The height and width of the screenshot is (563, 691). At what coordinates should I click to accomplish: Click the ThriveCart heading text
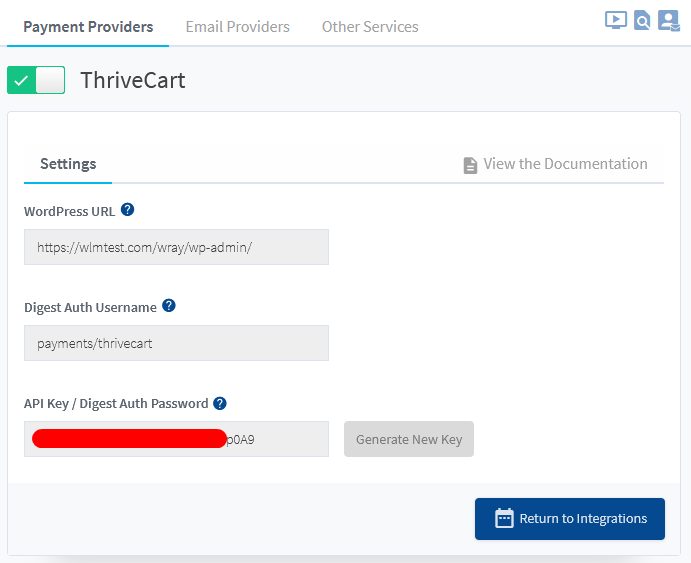pyautogui.click(x=133, y=80)
